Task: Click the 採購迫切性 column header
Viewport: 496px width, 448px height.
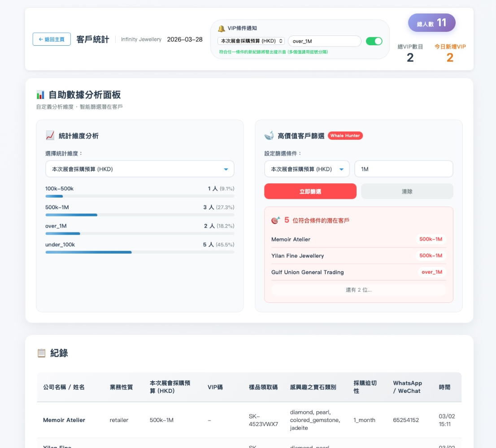Action: tap(365, 387)
